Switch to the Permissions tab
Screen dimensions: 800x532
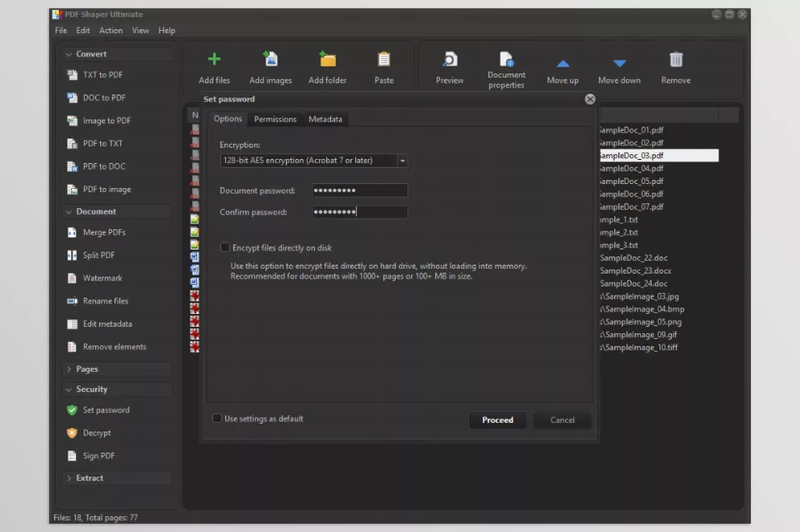point(275,118)
